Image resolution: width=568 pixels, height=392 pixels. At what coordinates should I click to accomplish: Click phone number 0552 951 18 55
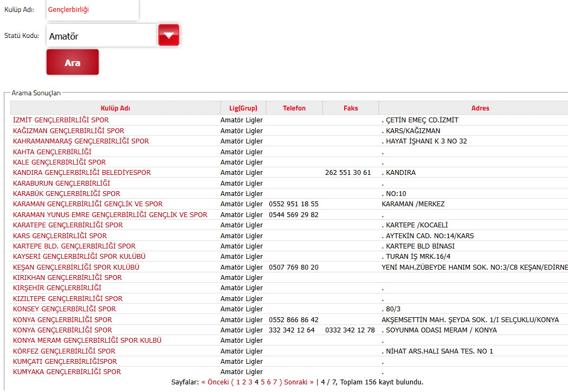coord(294,204)
